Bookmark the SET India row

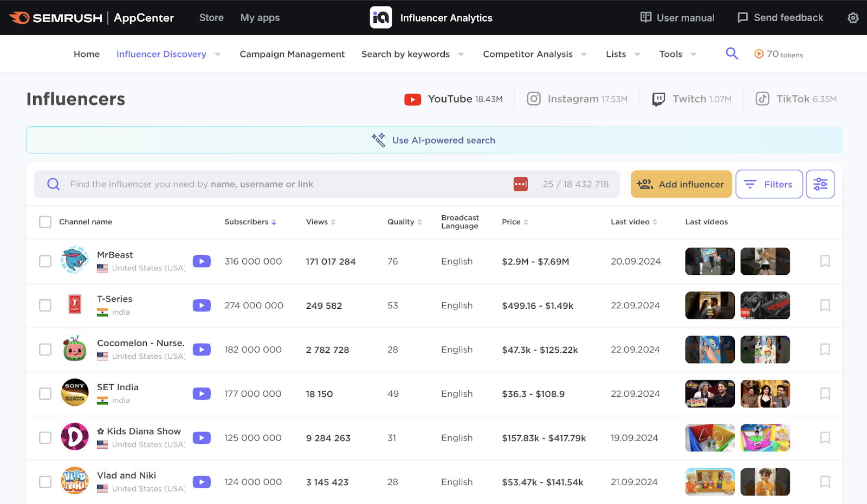pyautogui.click(x=825, y=393)
